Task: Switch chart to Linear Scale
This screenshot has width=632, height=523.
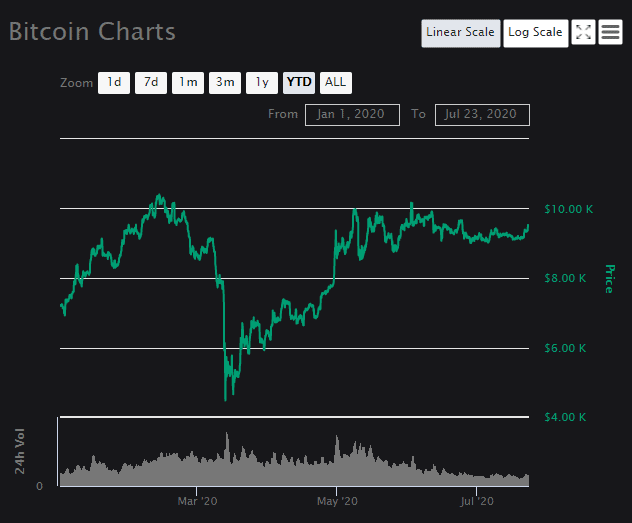Action: tap(461, 33)
